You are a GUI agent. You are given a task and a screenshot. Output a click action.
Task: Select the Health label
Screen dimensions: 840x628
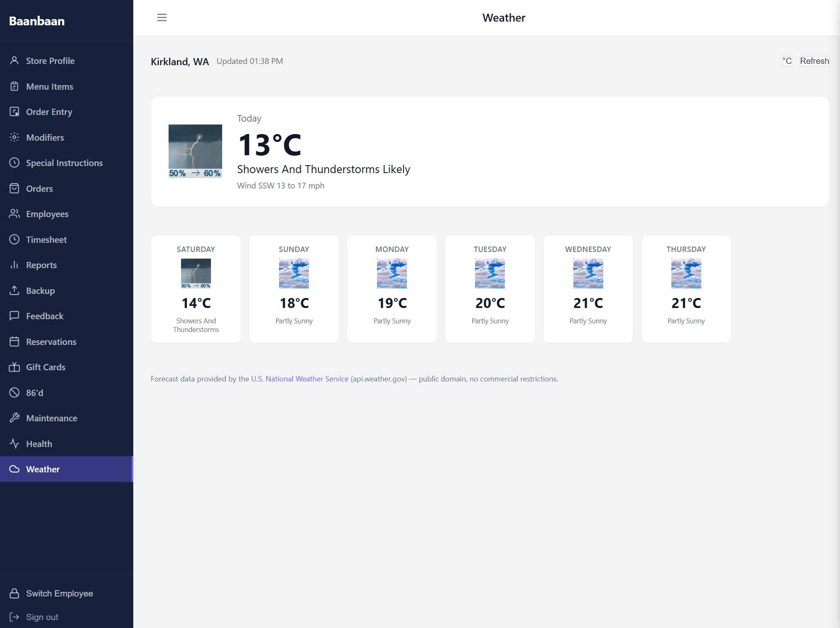(39, 444)
